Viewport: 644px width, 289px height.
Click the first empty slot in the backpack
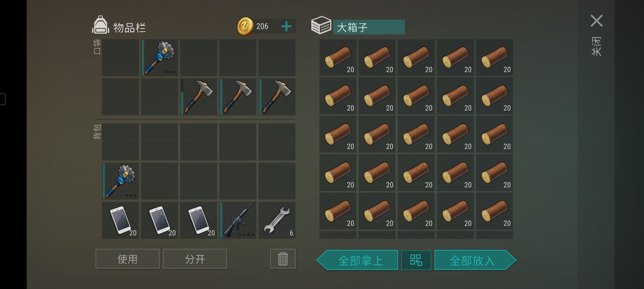click(121, 142)
